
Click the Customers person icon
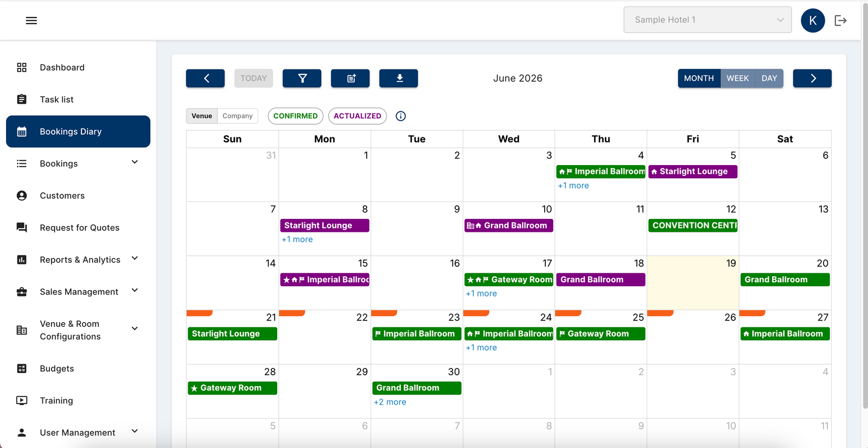22,195
